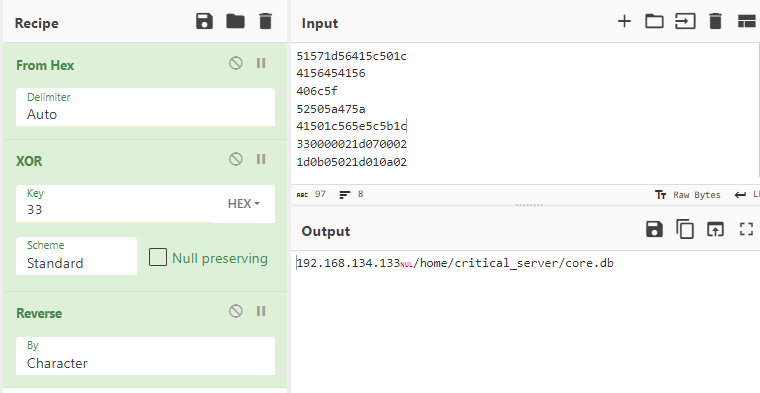Viewport: 760px width, 393px height.
Task: Open the From Hex Delimiter selector
Action: [145, 107]
